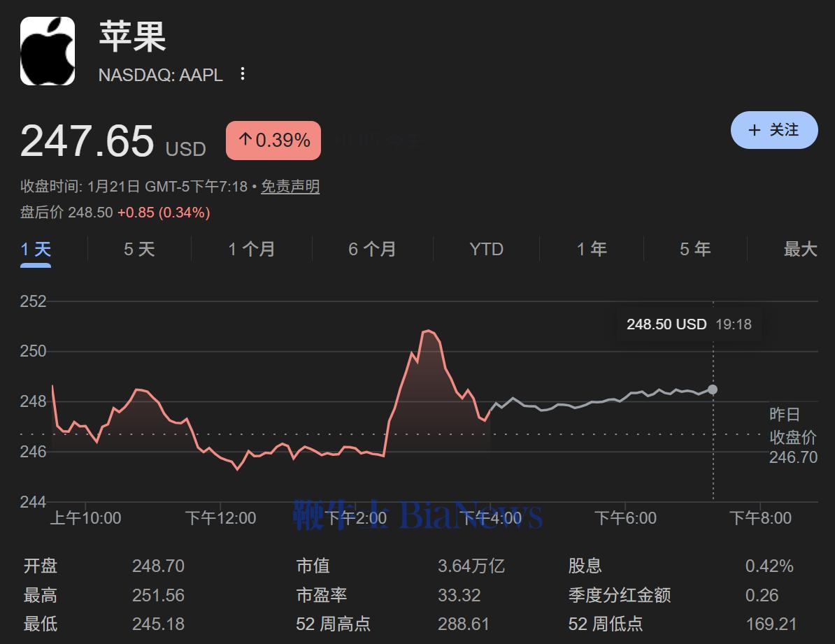Switch to the 1 年 chart tab

592,249
